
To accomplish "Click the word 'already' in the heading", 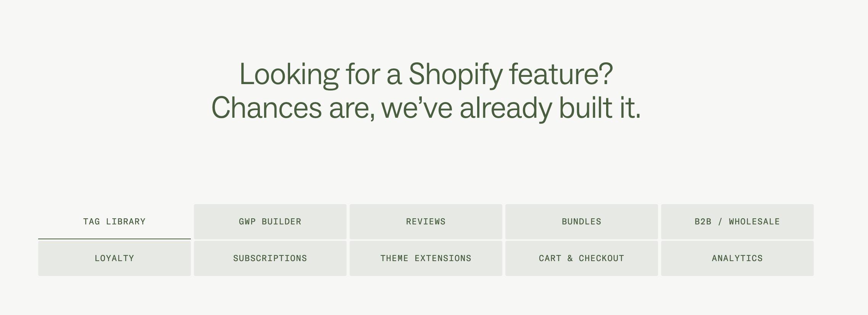I will (x=505, y=108).
